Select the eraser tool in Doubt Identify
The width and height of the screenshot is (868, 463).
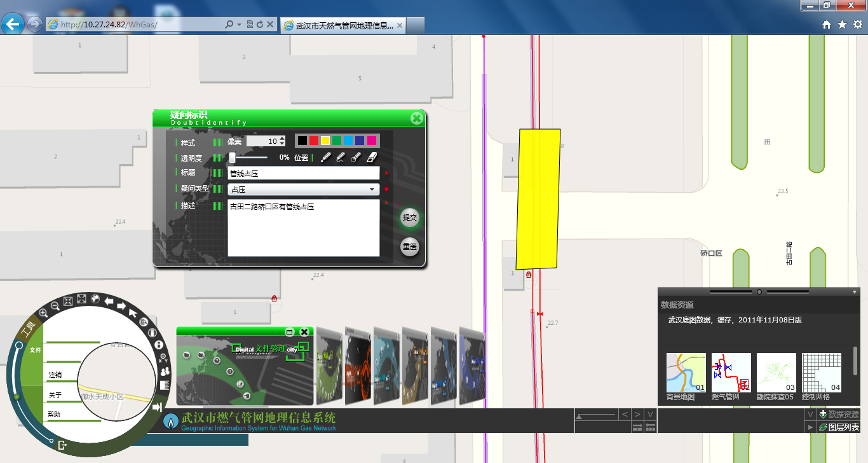372,157
